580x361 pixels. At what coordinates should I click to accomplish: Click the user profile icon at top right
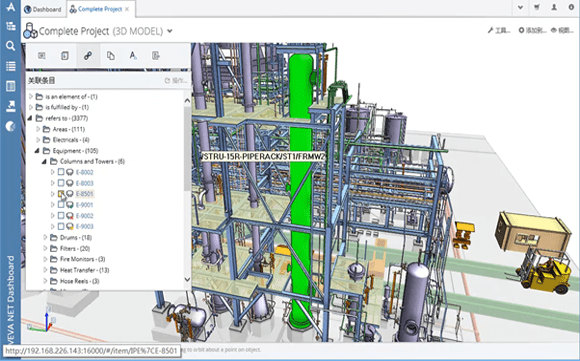coord(554,7)
